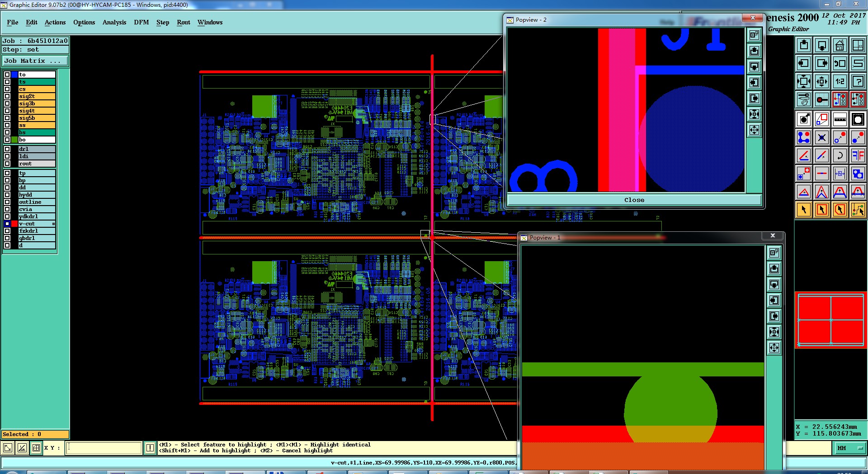
Task: Open the Step menu
Action: 163,22
